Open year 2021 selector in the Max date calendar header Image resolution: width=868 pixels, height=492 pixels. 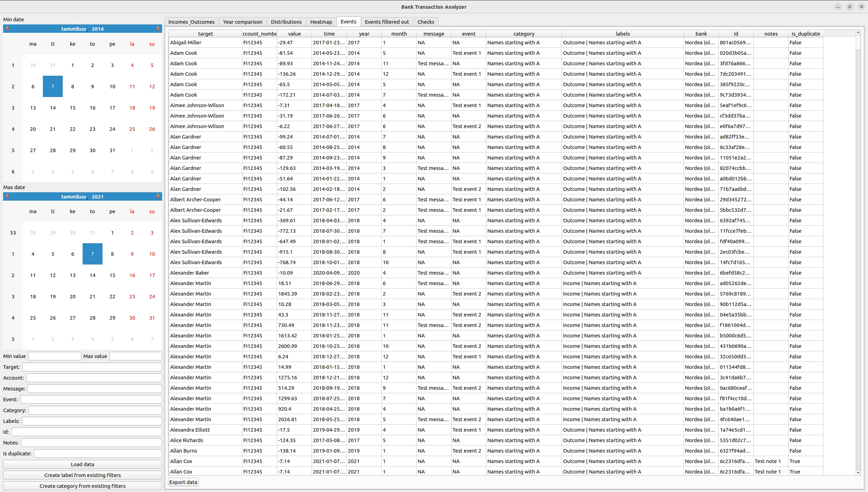[98, 197]
